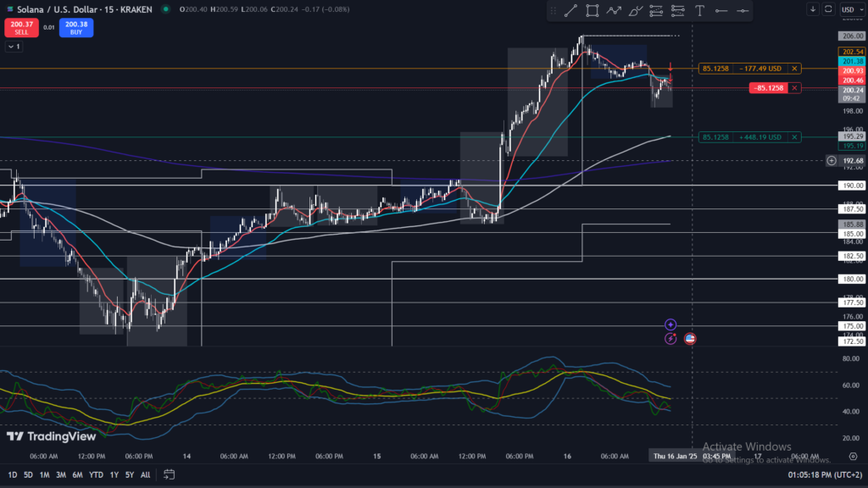Open the USD currency dropdown
This screenshot has width=868, height=488.
coord(849,9)
